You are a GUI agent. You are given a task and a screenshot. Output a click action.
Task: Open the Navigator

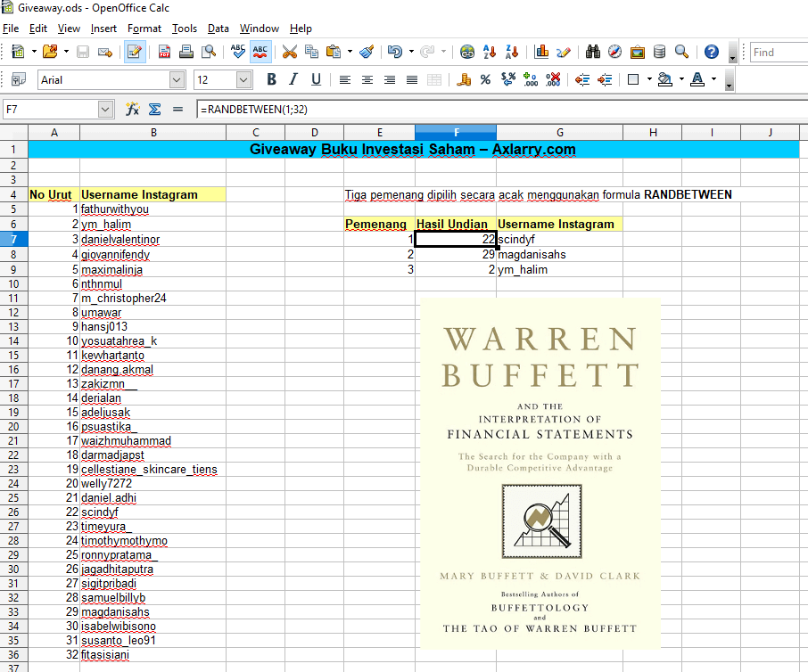[615, 52]
